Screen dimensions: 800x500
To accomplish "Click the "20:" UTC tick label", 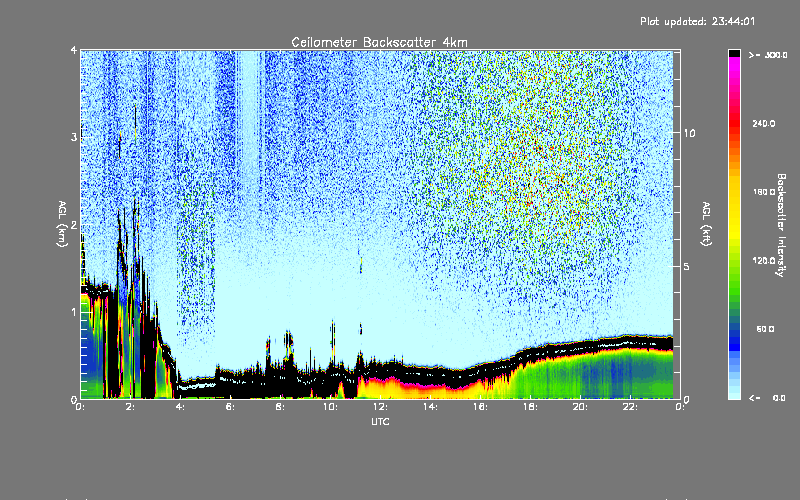I will tap(580, 407).
